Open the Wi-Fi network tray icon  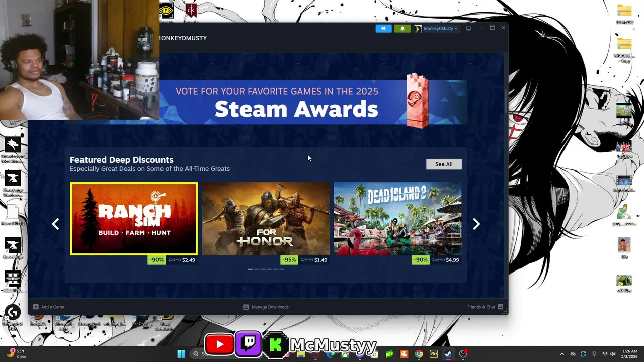click(604, 354)
